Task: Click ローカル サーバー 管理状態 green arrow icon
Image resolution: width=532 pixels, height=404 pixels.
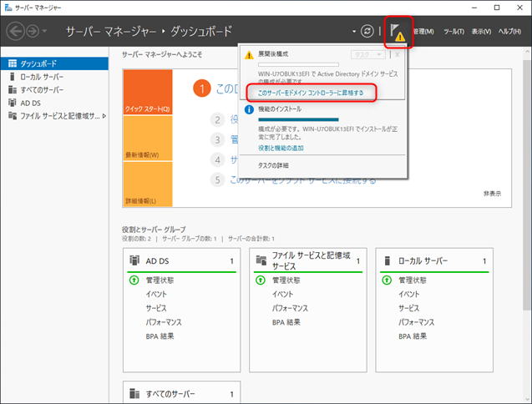Action: coord(387,280)
